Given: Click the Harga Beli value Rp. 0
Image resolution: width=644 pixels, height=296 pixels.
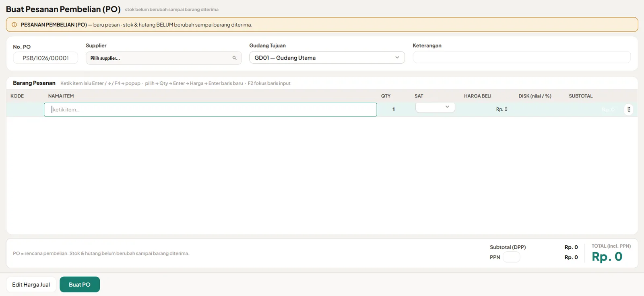Looking at the screenshot, I should [502, 110].
